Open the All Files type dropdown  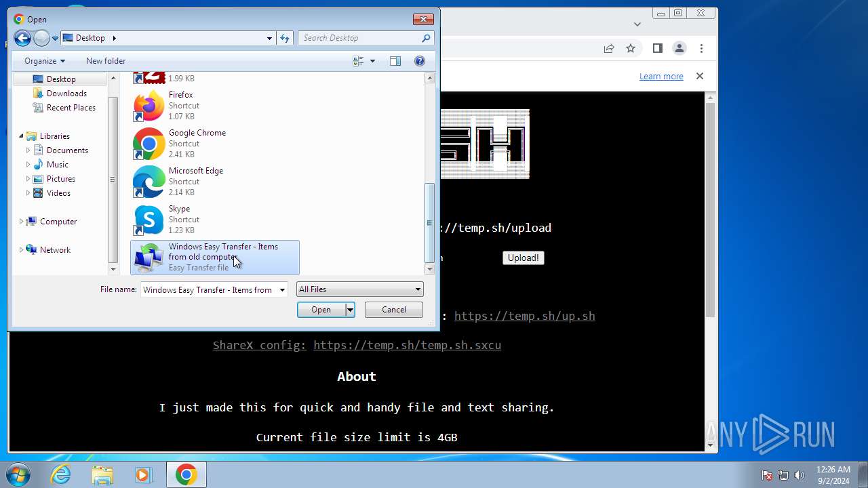pos(360,289)
